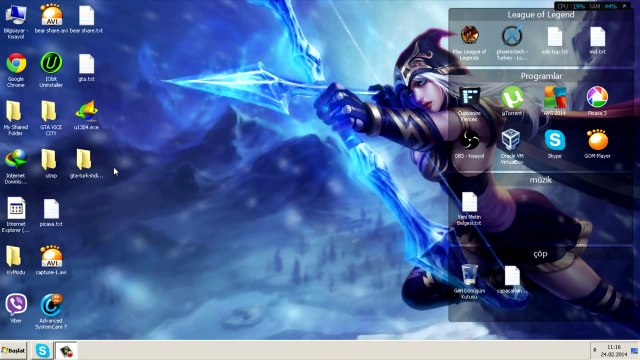Click the çöp fence title
This screenshot has width=640, height=360.
pos(541,254)
